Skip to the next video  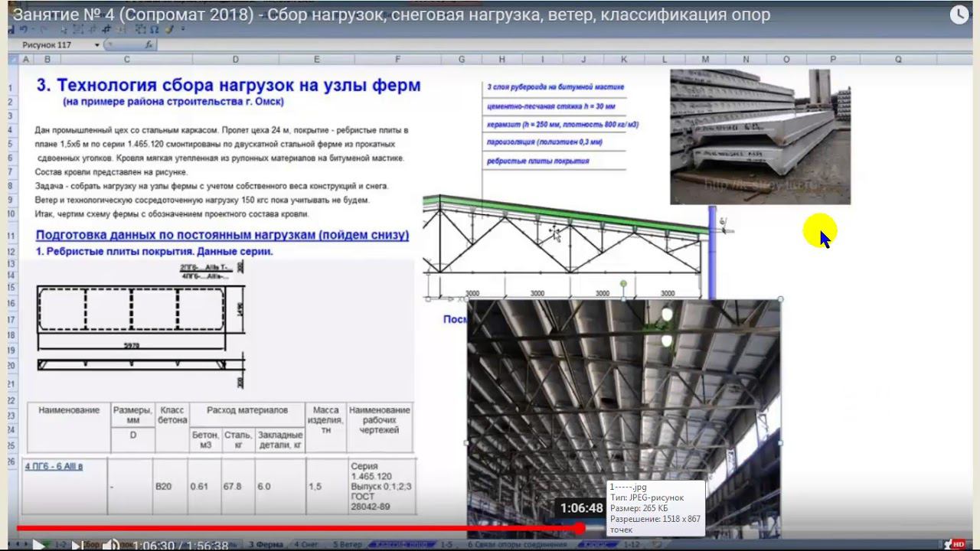(x=77, y=545)
